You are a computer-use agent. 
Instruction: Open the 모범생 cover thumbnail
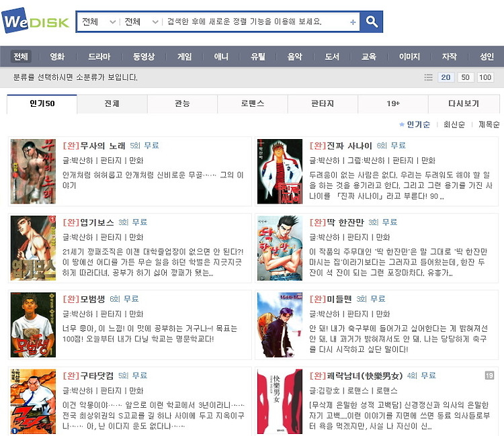pyautogui.click(x=33, y=325)
